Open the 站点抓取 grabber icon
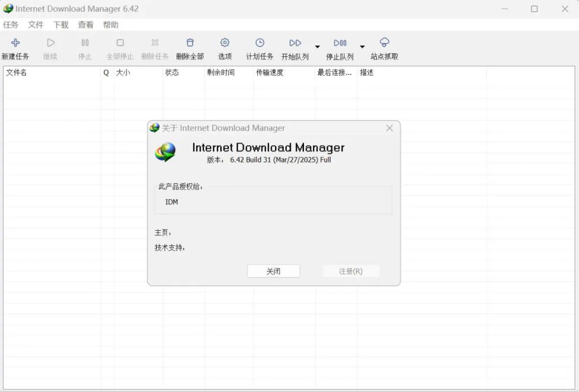579x392 pixels. (384, 43)
